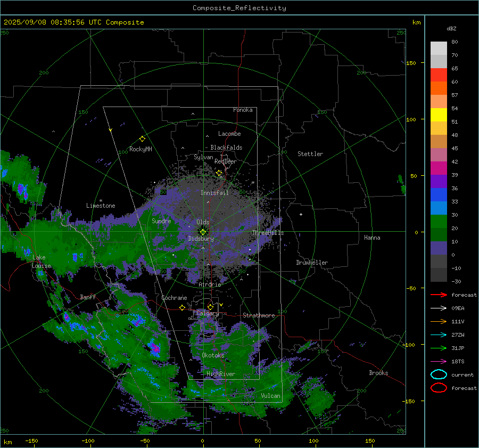The width and height of the screenshot is (479, 448).
Task: Select the bright green 20-30 dBZ swatch
Action: point(439,222)
